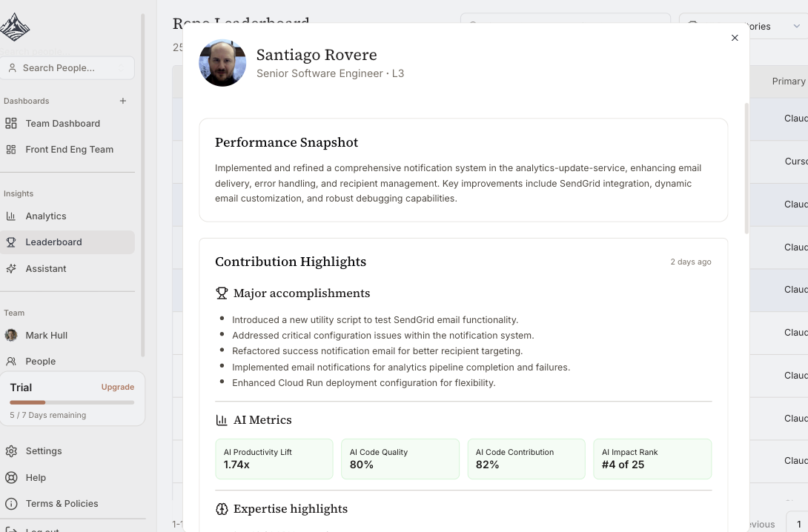Screen dimensions: 808x532
Task: Select Mark Hull in Team list
Action: pyautogui.click(x=46, y=336)
